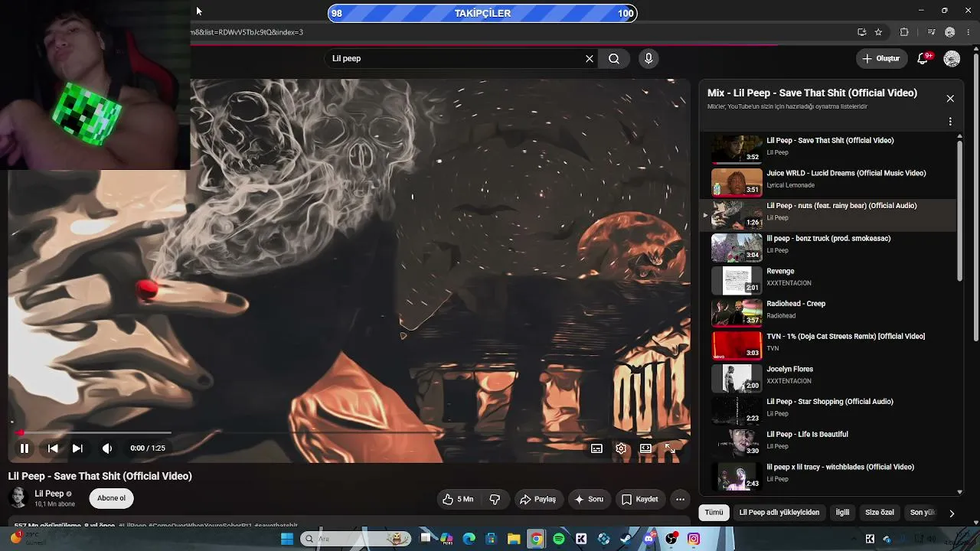Subscribe using the Abone ol button
Viewport: 980px width, 551px height.
[111, 498]
